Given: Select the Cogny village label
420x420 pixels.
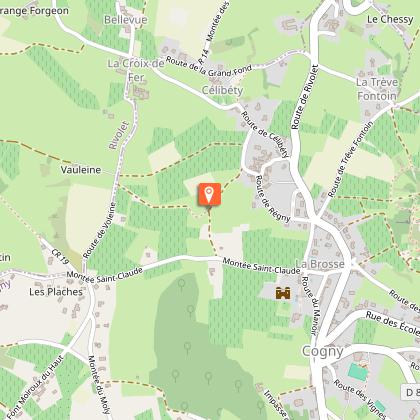Looking at the screenshot, I should [x=322, y=351].
